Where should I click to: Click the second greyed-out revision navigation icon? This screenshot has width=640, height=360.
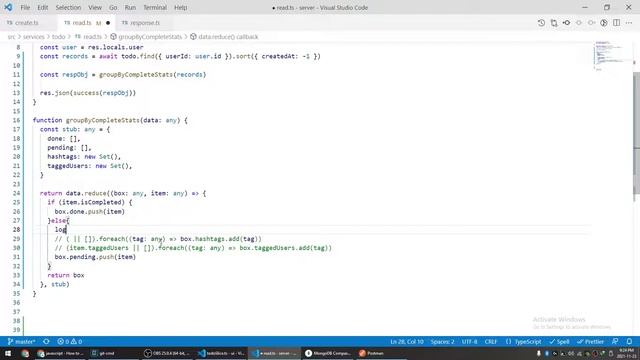click(x=591, y=23)
